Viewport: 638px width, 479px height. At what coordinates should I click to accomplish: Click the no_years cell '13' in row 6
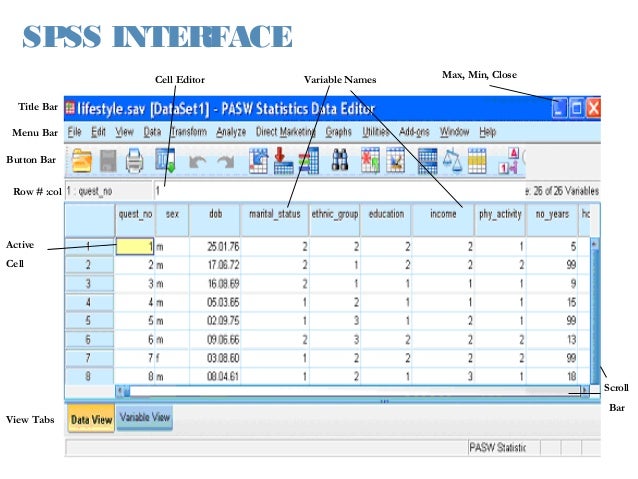552,339
